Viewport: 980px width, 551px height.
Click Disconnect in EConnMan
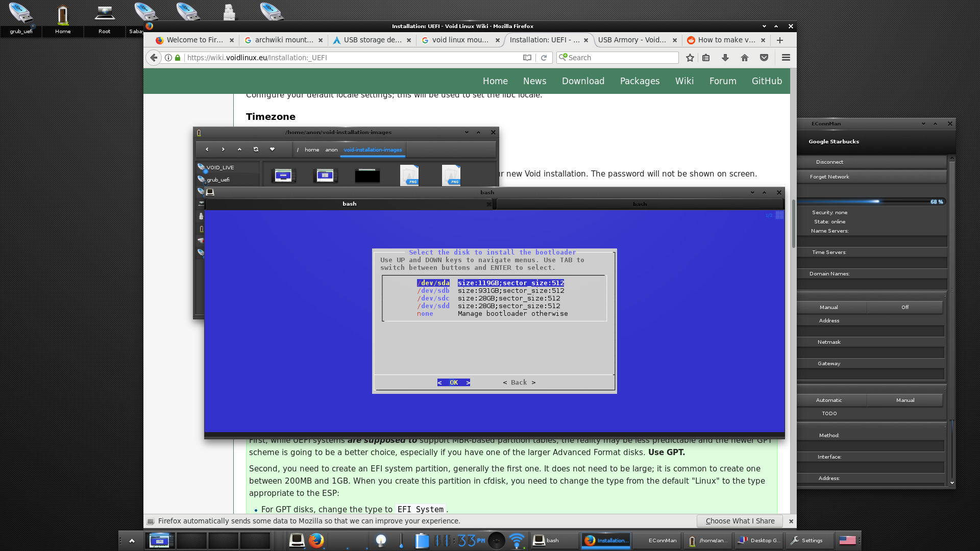click(872, 162)
